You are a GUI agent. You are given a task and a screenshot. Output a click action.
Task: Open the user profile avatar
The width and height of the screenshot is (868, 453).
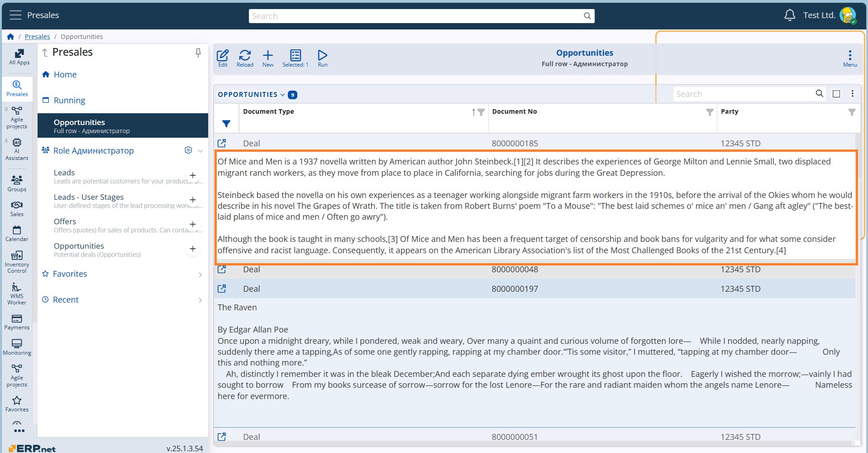[848, 15]
